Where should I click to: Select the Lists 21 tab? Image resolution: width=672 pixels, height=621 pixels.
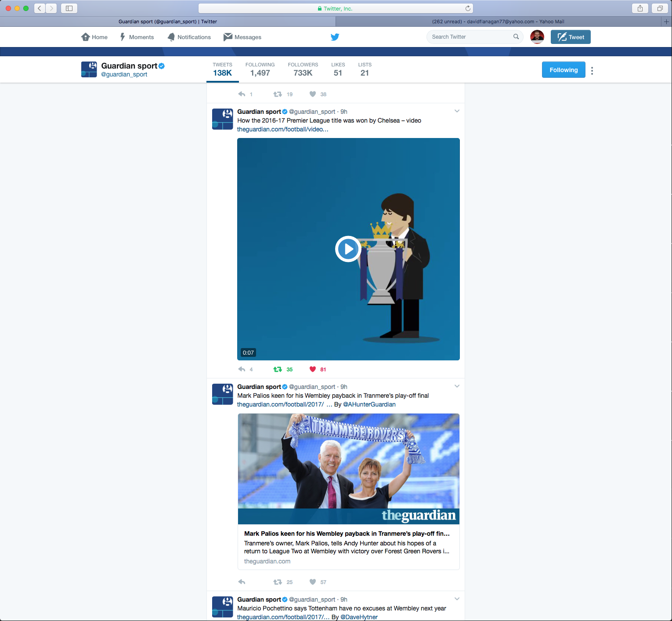(x=365, y=69)
